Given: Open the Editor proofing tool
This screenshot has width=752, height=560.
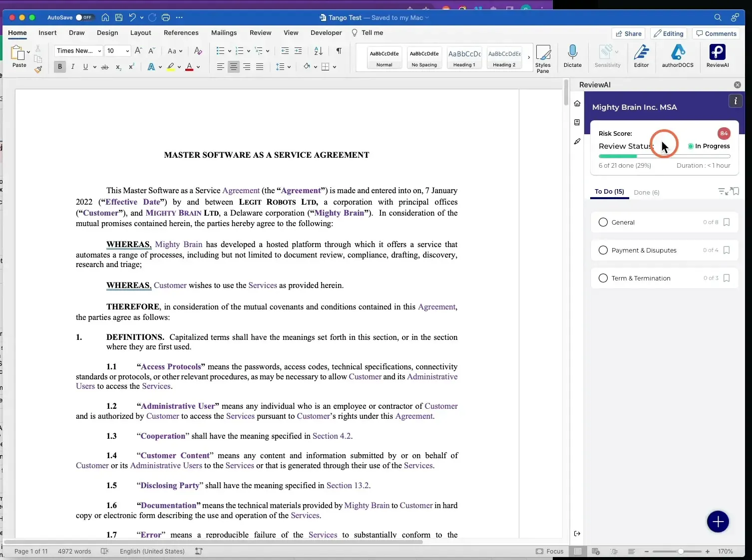Looking at the screenshot, I should [x=641, y=55].
